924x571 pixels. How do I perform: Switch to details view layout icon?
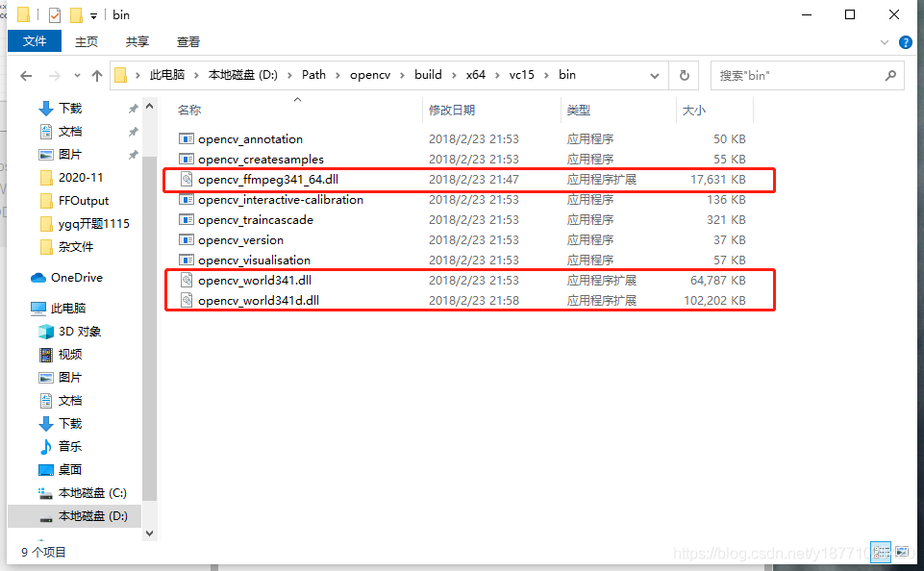(x=881, y=552)
